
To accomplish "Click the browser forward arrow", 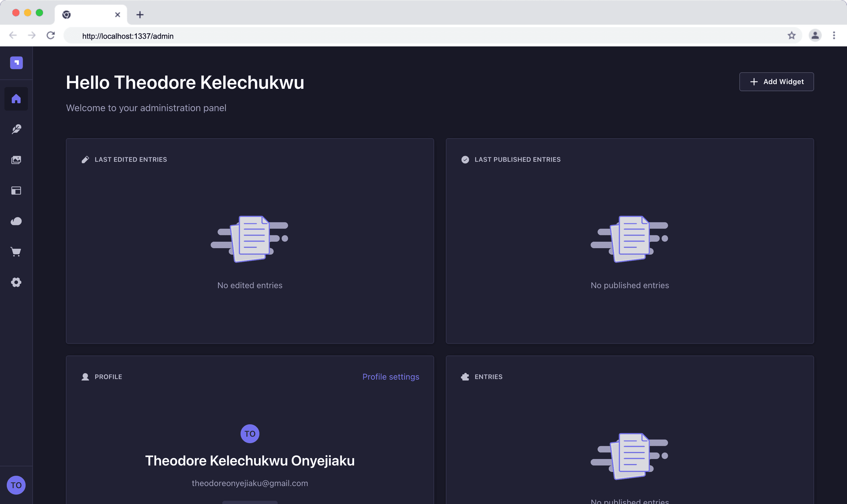I will coord(32,35).
